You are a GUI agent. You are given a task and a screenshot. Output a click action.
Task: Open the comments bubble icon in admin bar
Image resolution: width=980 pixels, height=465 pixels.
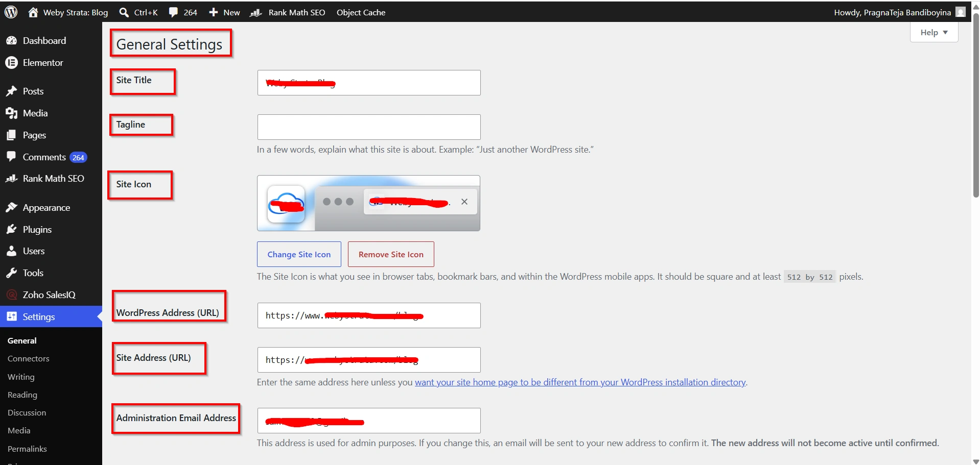point(174,12)
